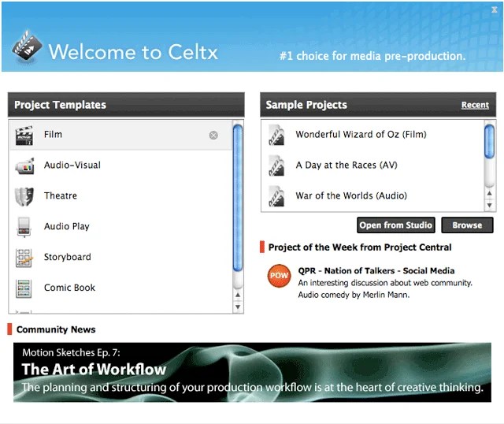Click the Wonderful Wizard of Oz file icon
Viewport: 504px width, 424px height.
tap(276, 135)
